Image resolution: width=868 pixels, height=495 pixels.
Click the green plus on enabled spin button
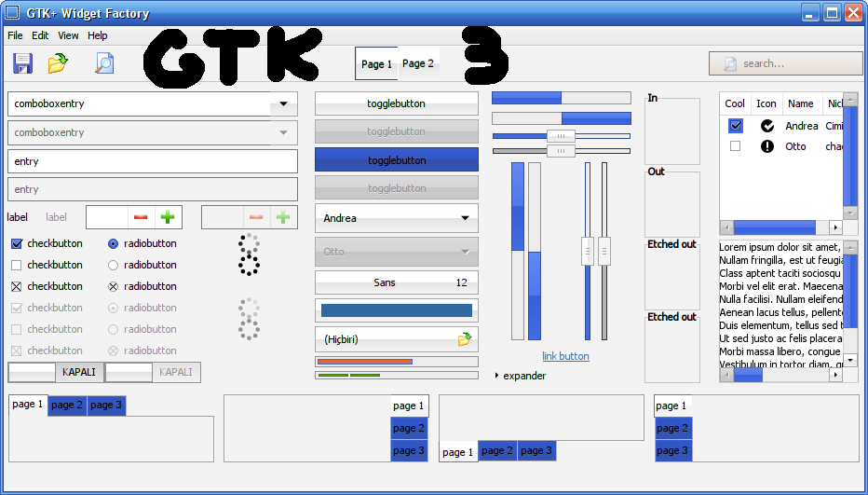pyautogui.click(x=168, y=217)
